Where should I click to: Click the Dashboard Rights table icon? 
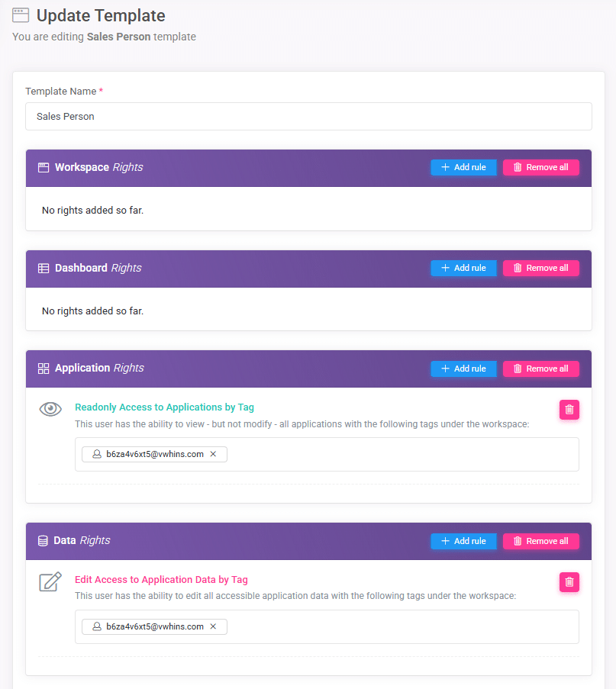(x=44, y=269)
